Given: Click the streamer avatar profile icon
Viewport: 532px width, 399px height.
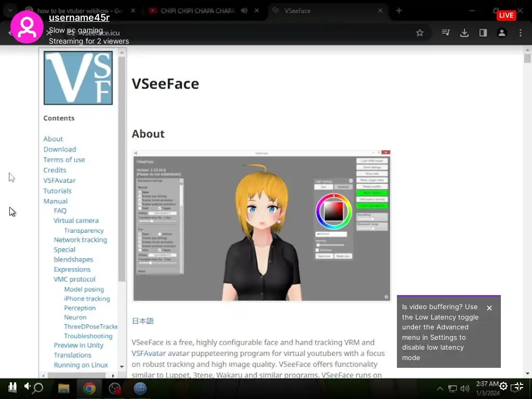Looking at the screenshot, I should pyautogui.click(x=27, y=27).
